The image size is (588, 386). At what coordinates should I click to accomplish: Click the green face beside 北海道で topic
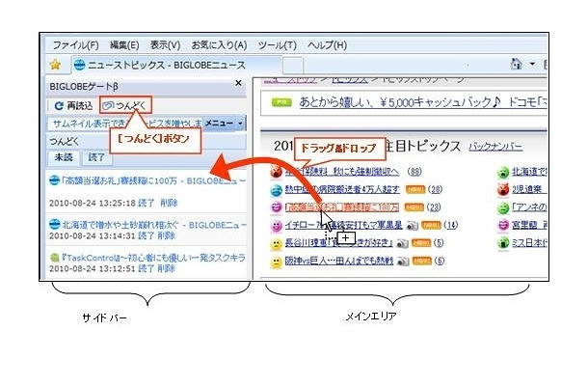click(x=503, y=172)
